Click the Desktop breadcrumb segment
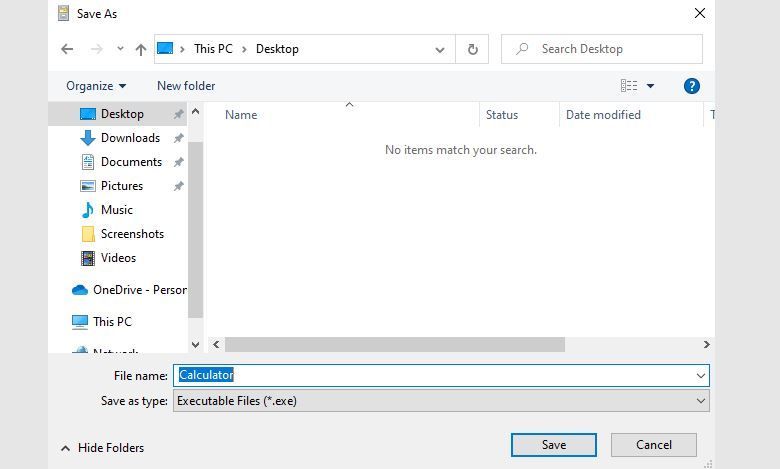Image resolution: width=780 pixels, height=469 pixels. point(277,49)
